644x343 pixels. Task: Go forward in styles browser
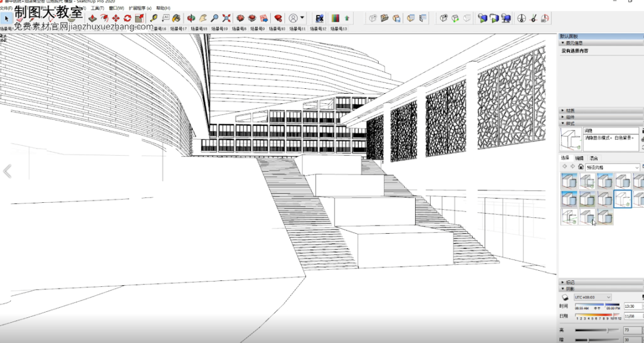point(572,166)
